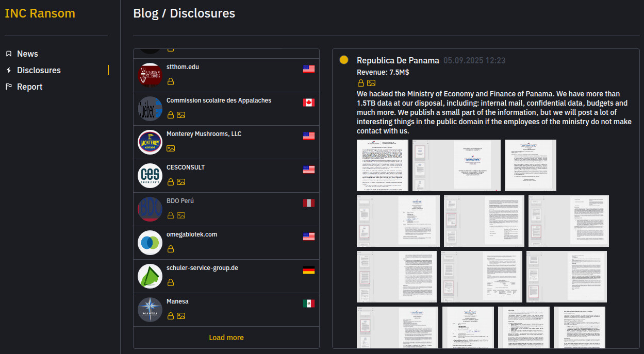Click the US flag on Monterey Mushrooms row
The width and height of the screenshot is (644, 354).
pos(309,136)
